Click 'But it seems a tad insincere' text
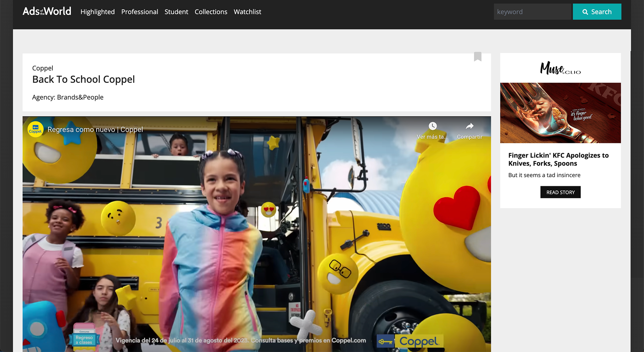 pos(544,175)
